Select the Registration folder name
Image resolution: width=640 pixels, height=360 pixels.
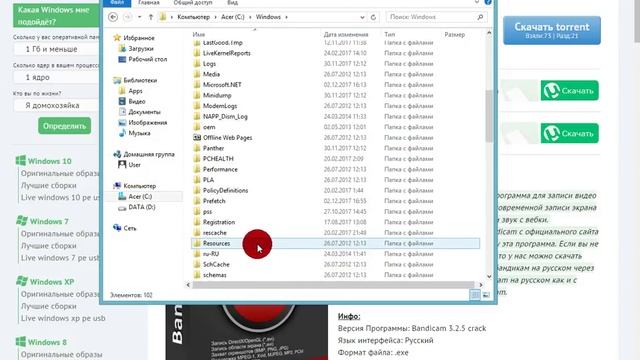[x=219, y=222]
